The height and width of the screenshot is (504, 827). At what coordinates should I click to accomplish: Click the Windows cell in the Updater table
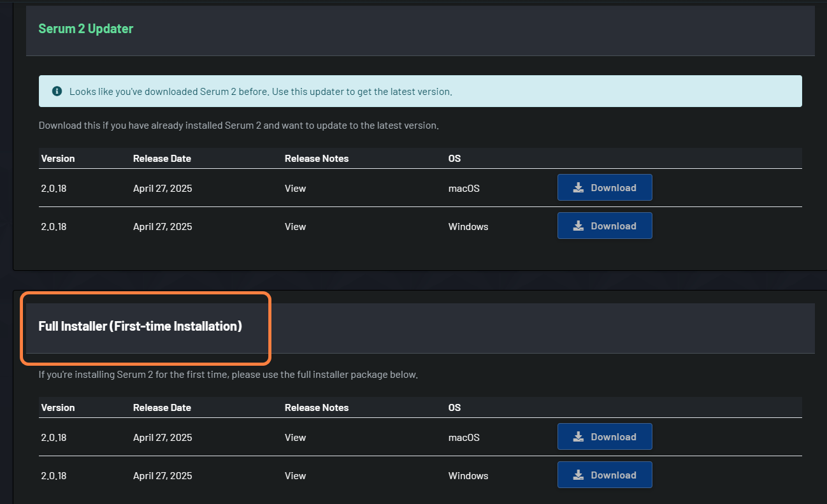tap(468, 227)
